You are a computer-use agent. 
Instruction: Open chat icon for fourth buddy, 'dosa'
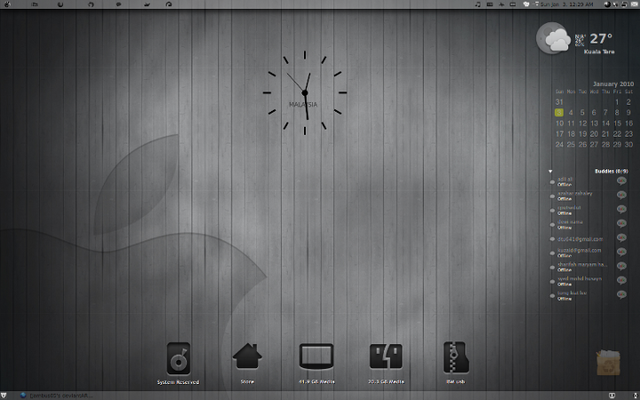[x=621, y=223]
